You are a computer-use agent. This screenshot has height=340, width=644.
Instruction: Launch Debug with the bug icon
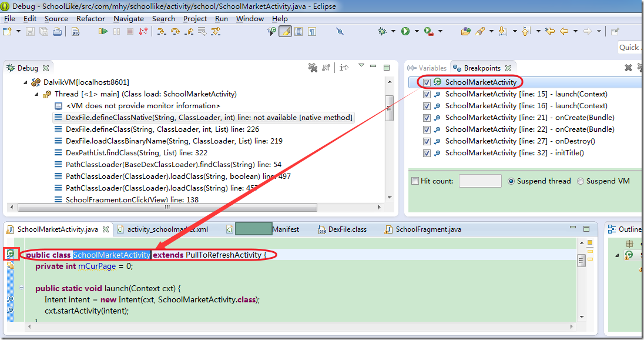pyautogui.click(x=382, y=31)
